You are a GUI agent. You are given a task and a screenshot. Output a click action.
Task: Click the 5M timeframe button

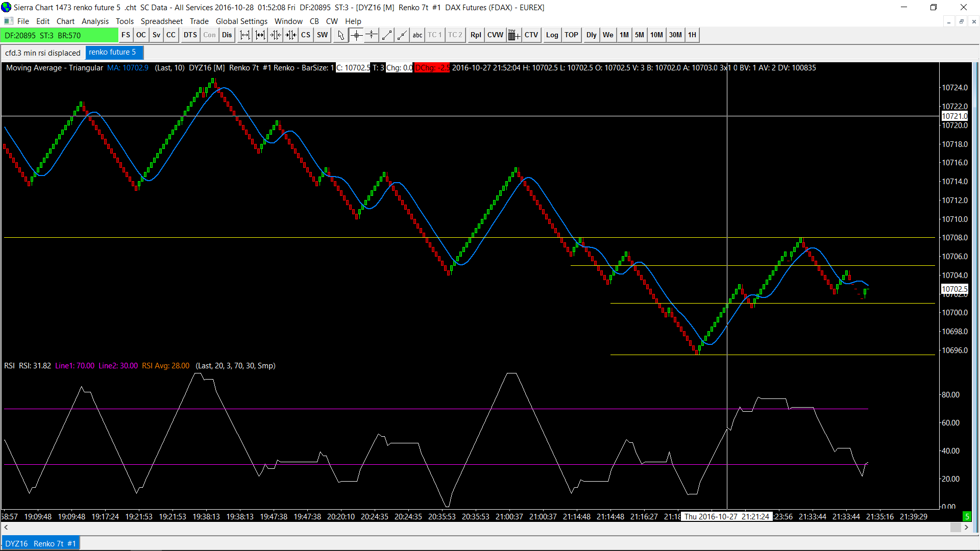coord(639,35)
